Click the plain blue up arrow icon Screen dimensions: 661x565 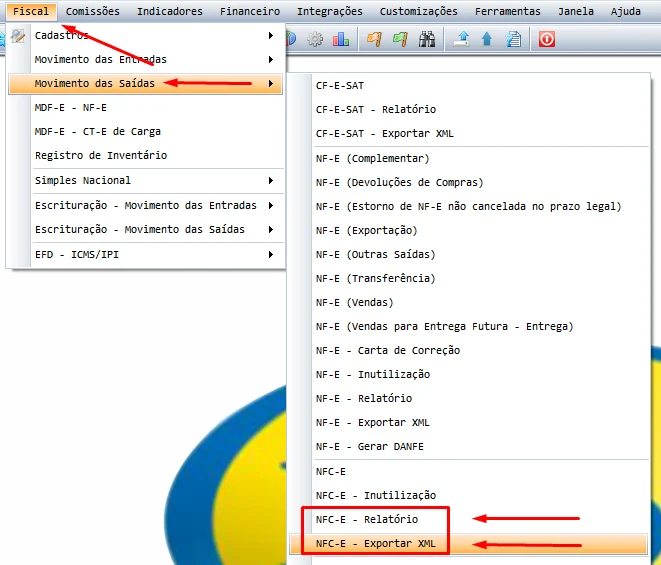click(487, 40)
